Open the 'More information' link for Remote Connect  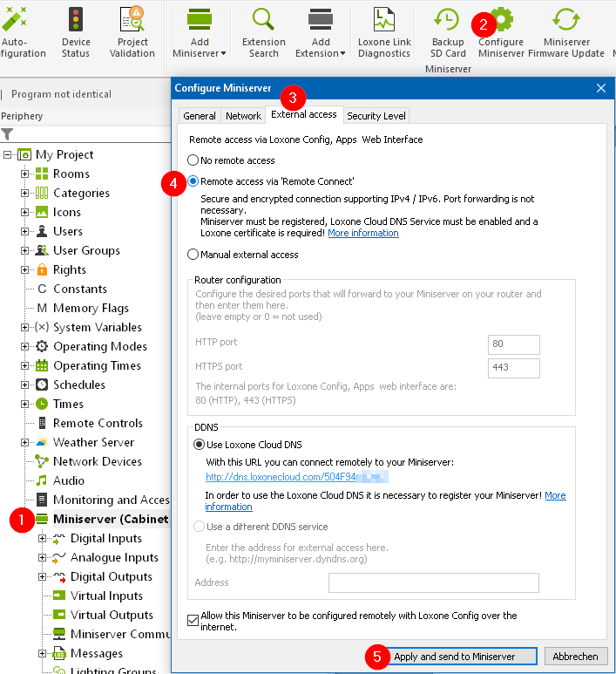tap(362, 233)
